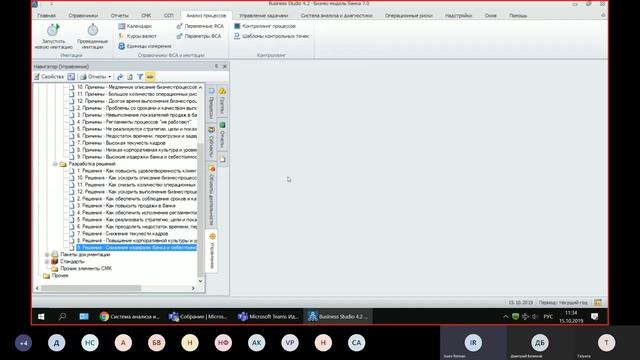Select '9. Решения - Снижение издержек банка' row
Screen dimensions: 640x360
click(x=137, y=247)
